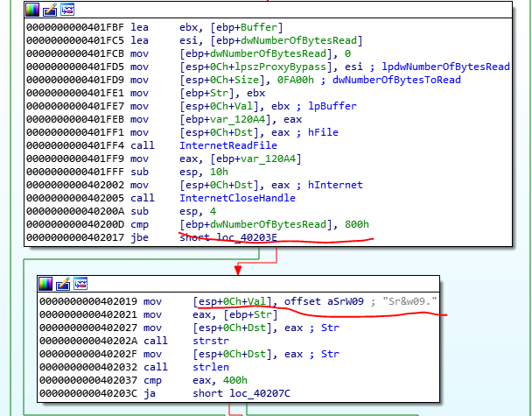The height and width of the screenshot is (416, 532).
Task: Click the hFile comment
Action: [x=323, y=132]
